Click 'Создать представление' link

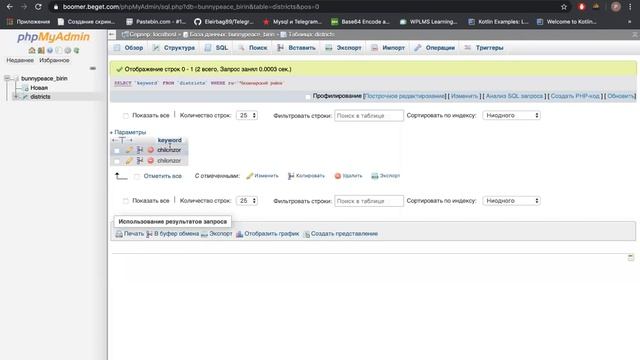click(x=340, y=234)
